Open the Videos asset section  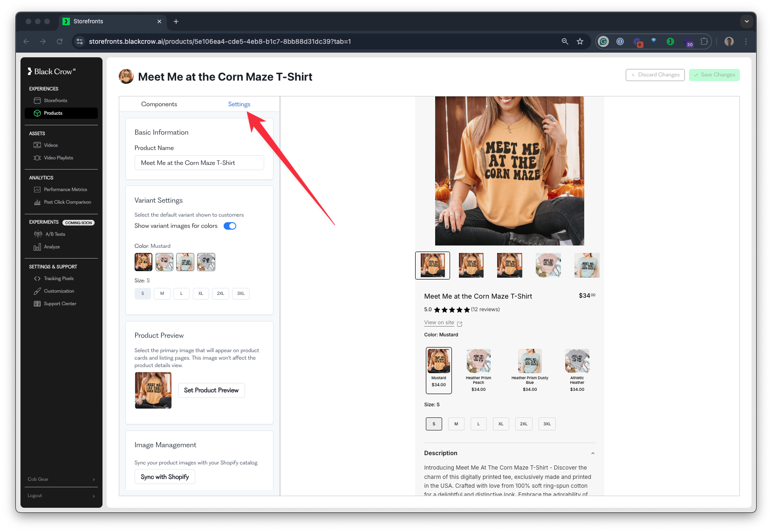point(51,145)
